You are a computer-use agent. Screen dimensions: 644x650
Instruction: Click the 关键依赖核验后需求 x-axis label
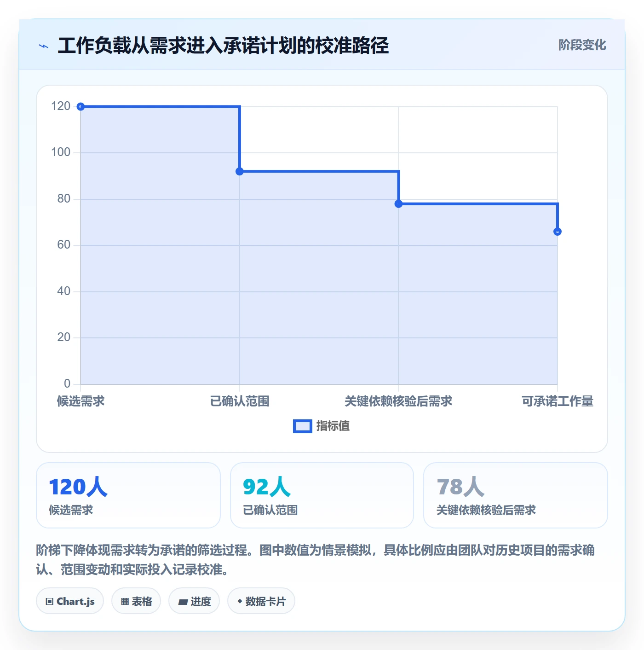(398, 401)
